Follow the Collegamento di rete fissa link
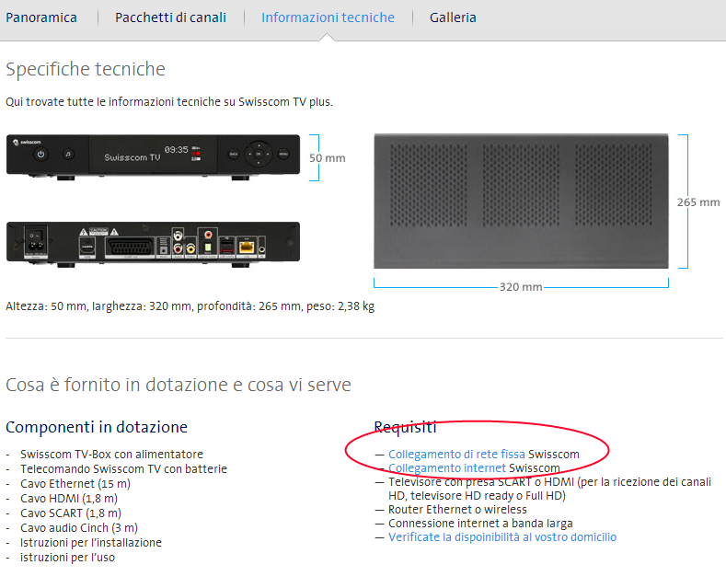Image resolution: width=726 pixels, height=588 pixels. (456, 455)
